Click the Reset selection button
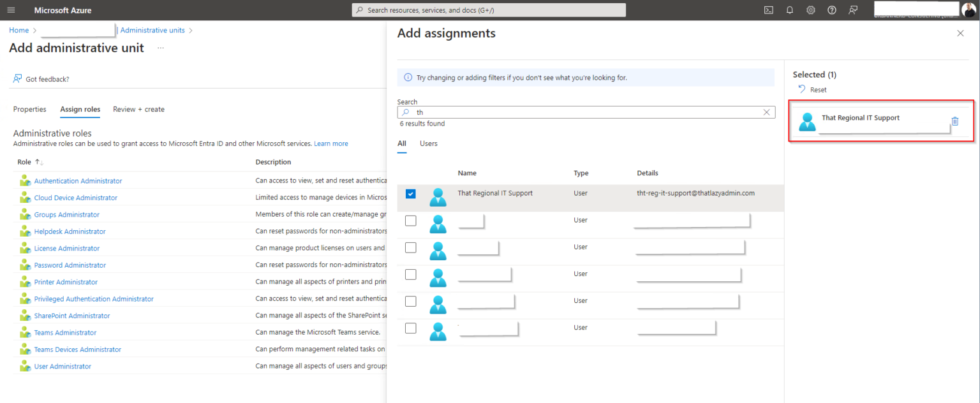The height and width of the screenshot is (403, 980). coord(812,90)
